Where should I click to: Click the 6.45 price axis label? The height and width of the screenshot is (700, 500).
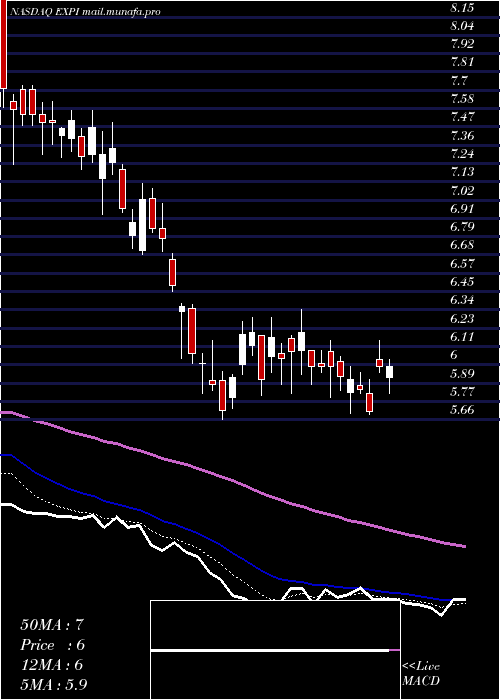coord(462,282)
